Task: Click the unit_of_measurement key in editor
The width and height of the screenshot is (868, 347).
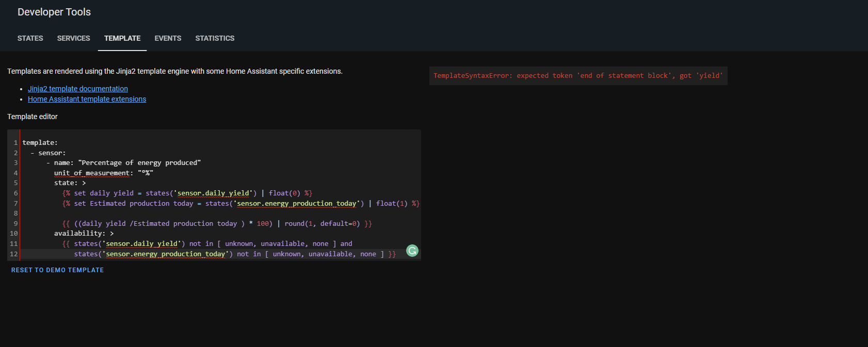Action: point(91,173)
